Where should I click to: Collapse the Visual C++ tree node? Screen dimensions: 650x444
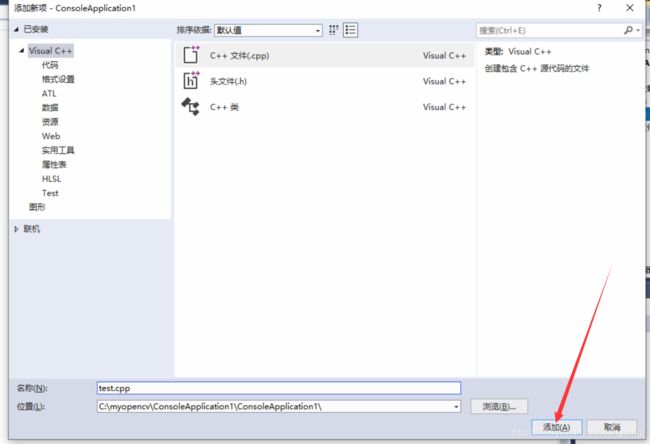(22, 51)
